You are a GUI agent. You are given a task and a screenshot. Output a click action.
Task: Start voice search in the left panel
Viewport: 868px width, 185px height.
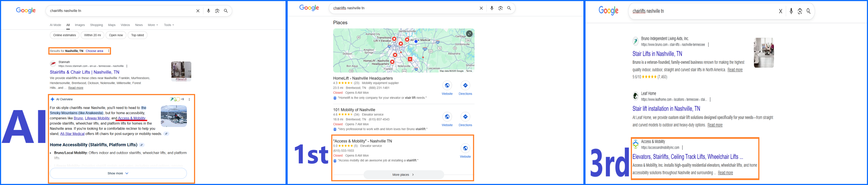[209, 11]
